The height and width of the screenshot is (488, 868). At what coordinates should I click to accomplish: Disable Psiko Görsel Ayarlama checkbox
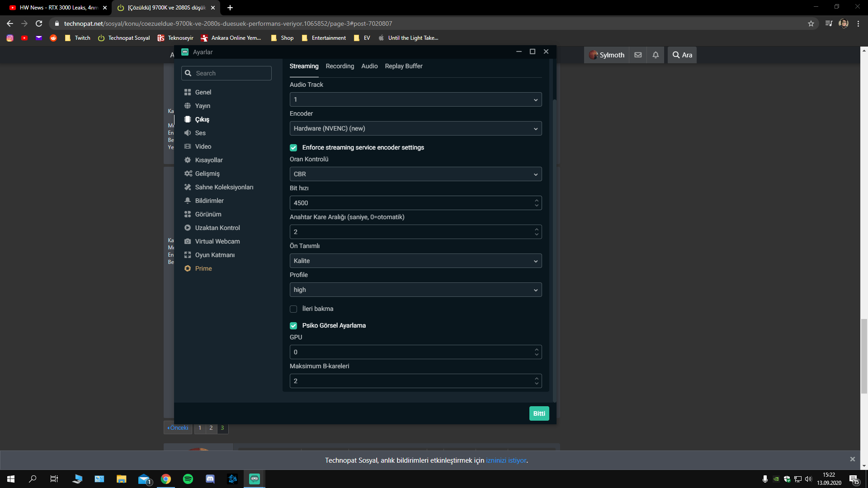pos(293,326)
